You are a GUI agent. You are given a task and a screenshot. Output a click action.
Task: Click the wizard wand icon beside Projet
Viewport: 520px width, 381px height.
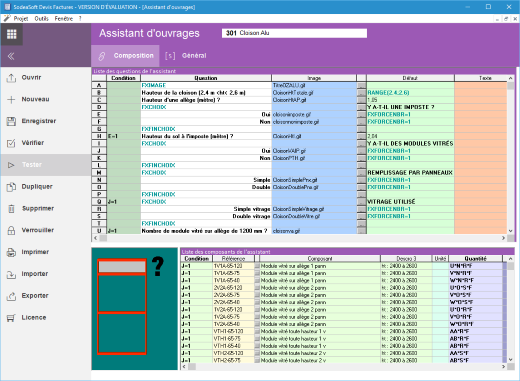click(7, 19)
